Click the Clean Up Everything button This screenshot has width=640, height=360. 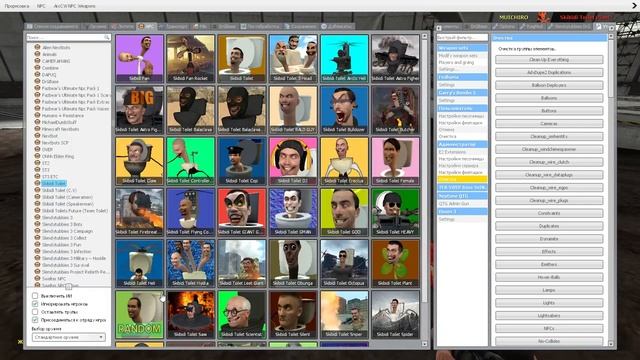(x=549, y=60)
